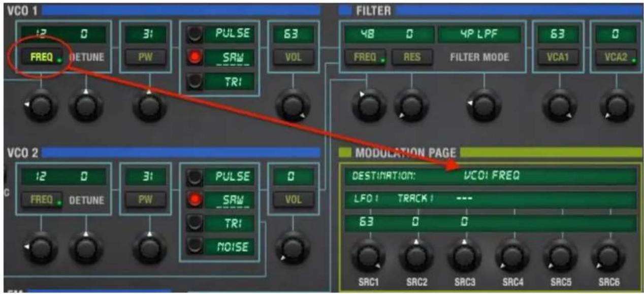Click the VCO 1 volume knob

292,106
